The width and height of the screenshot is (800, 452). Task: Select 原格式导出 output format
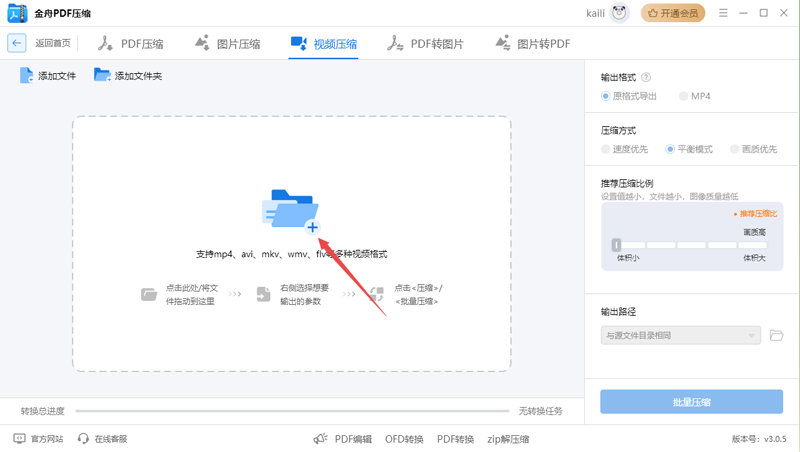pos(629,96)
